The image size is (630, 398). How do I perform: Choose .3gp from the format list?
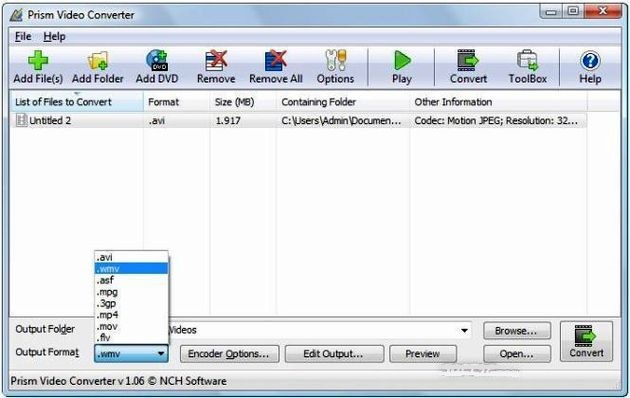point(131,303)
